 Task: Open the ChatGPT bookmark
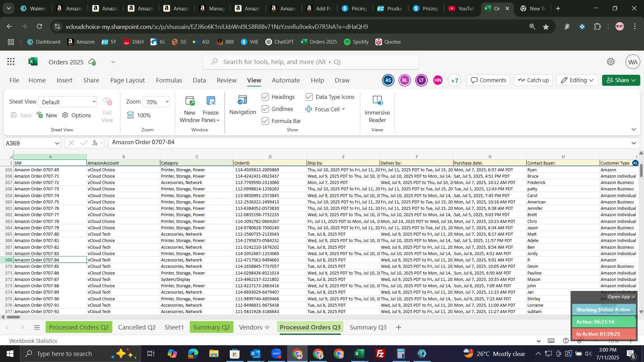[280, 42]
